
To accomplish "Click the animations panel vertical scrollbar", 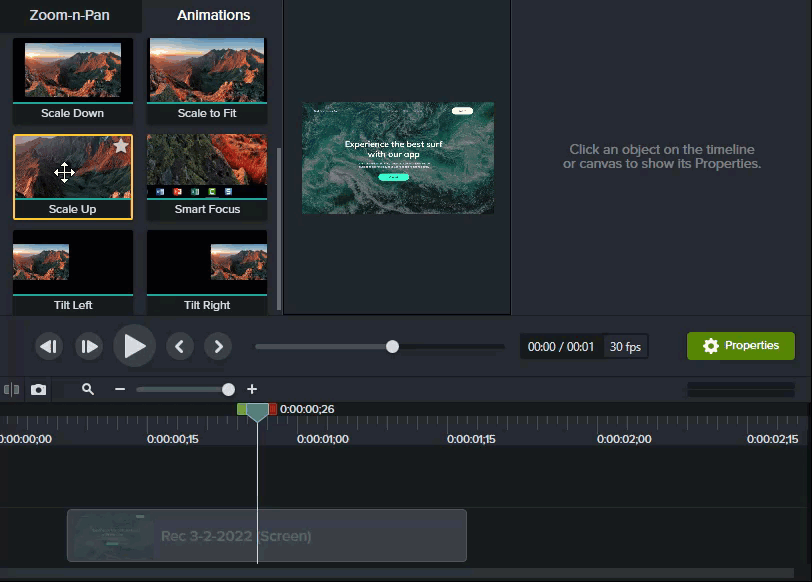I will click(279, 229).
